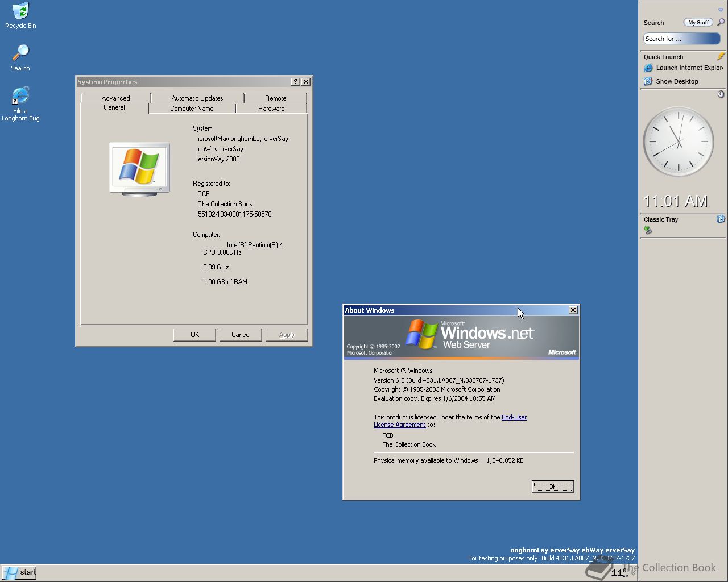Viewport: 728px width, 582px height.
Task: Click the My Stuff button in the sidebar
Action: pyautogui.click(x=698, y=22)
